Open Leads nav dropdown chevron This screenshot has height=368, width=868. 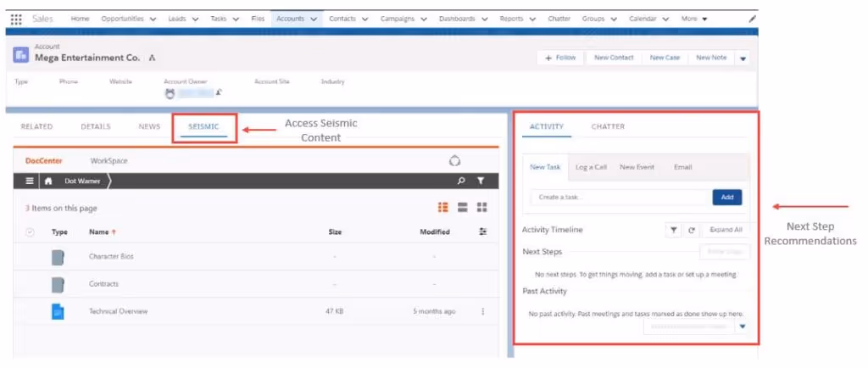(x=195, y=19)
